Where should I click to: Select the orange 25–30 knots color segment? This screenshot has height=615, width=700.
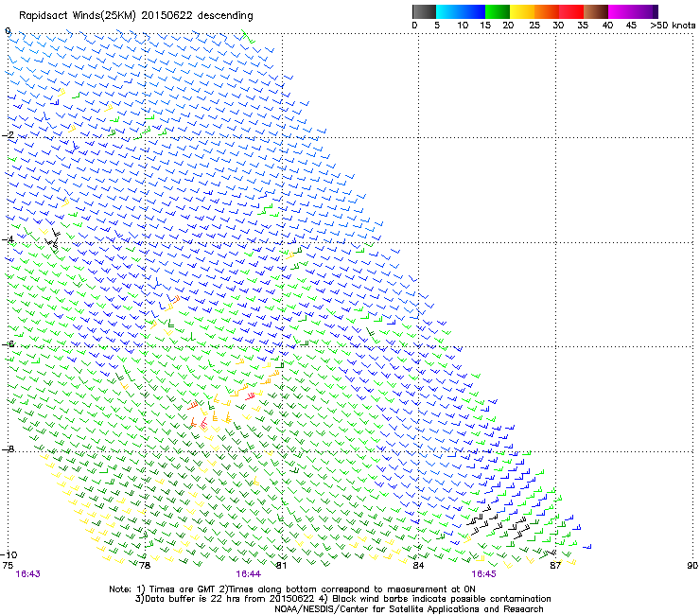(547, 11)
